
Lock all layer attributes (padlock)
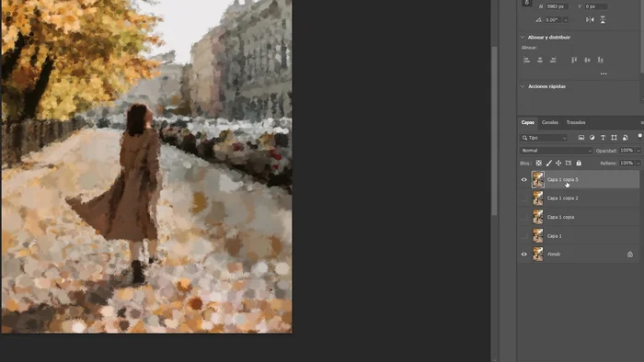(x=579, y=164)
